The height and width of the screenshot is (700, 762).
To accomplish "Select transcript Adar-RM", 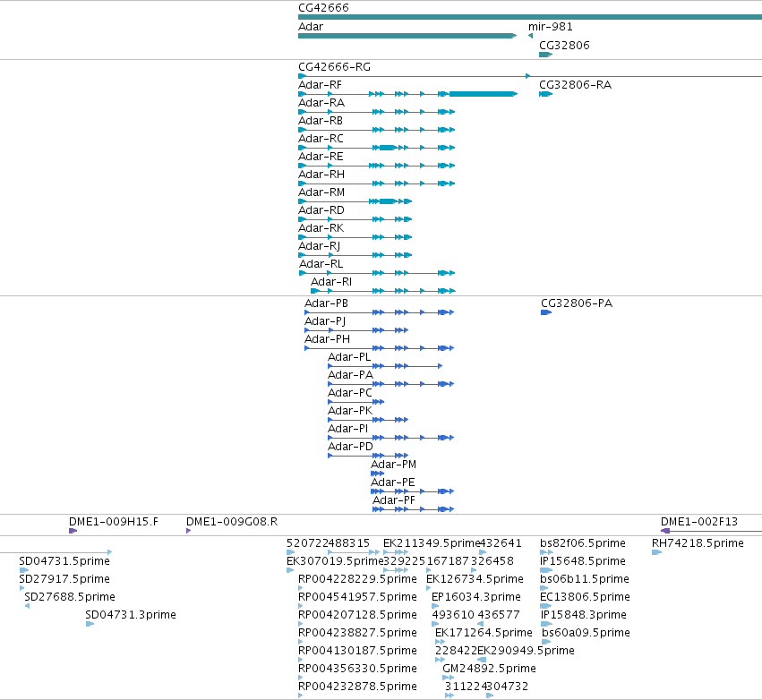I will pos(321,192).
